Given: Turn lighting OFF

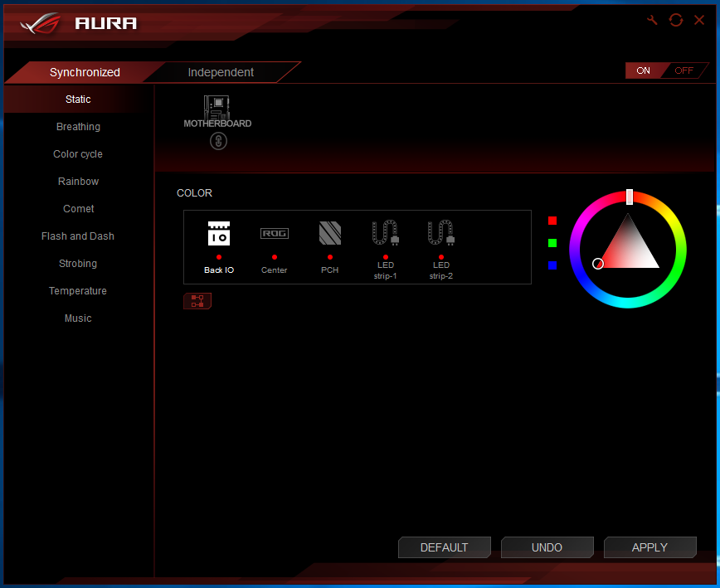Looking at the screenshot, I should (x=684, y=70).
